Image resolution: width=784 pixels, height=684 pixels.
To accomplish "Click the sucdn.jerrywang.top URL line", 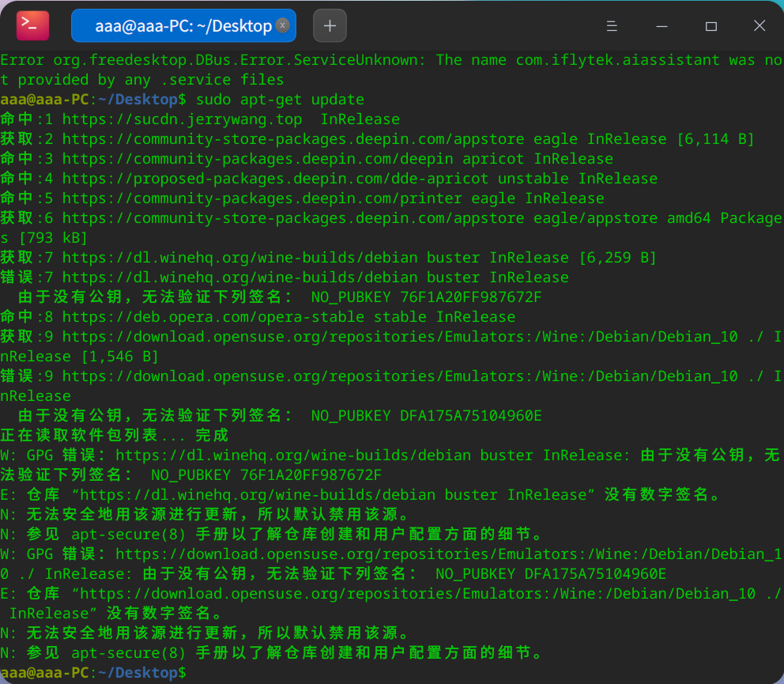I will tap(200, 119).
